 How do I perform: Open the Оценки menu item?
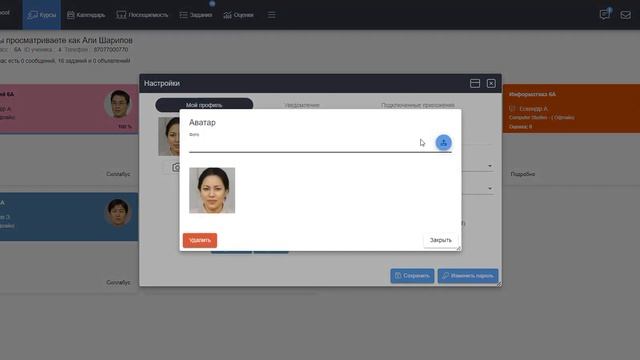pos(238,15)
